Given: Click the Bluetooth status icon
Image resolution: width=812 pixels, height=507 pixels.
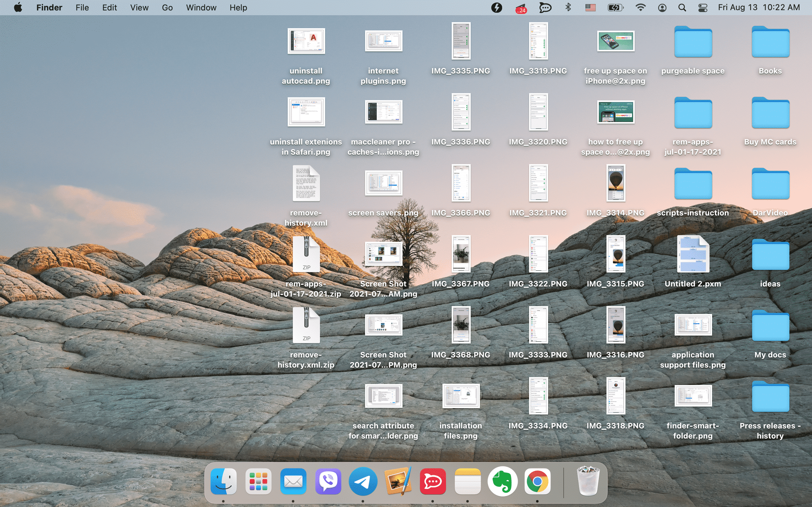Looking at the screenshot, I should click(568, 8).
